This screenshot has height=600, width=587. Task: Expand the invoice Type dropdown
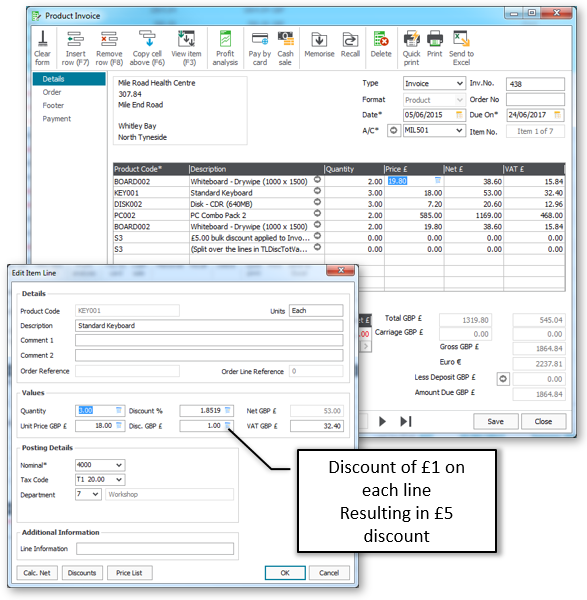tap(460, 83)
